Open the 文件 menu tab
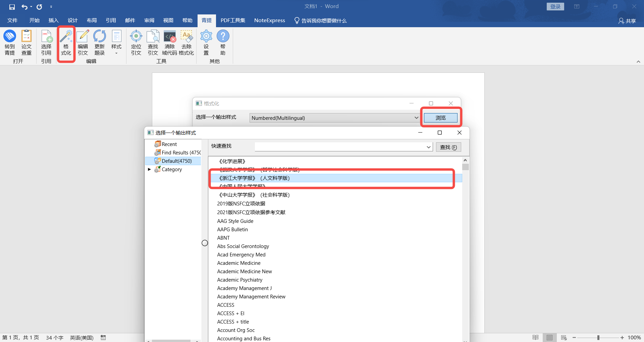Image resolution: width=644 pixels, height=342 pixels. pyautogui.click(x=12, y=20)
